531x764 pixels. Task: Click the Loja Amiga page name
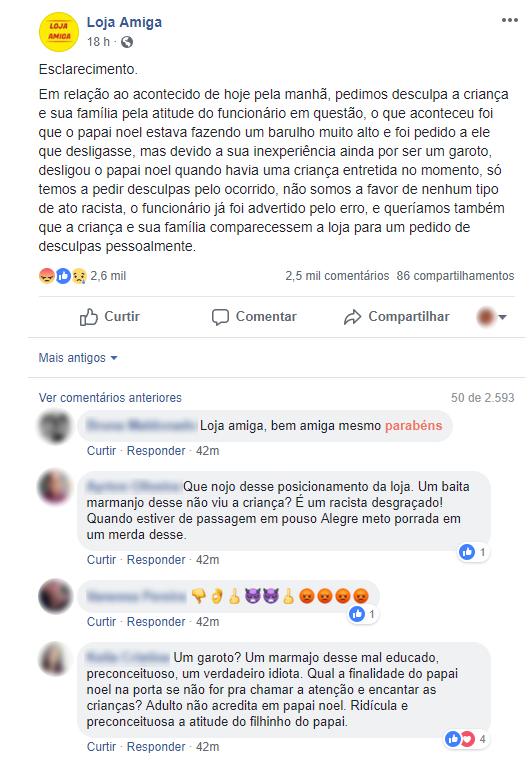pos(124,22)
